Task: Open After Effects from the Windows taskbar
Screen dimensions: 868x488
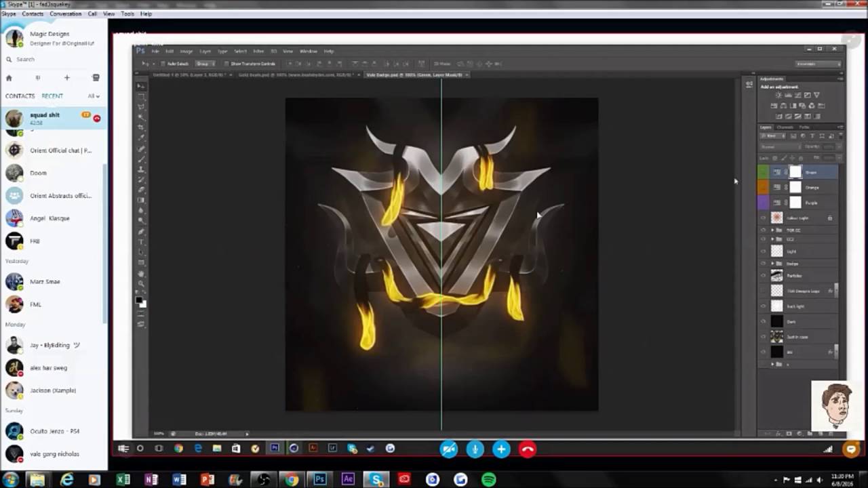Action: pyautogui.click(x=348, y=479)
